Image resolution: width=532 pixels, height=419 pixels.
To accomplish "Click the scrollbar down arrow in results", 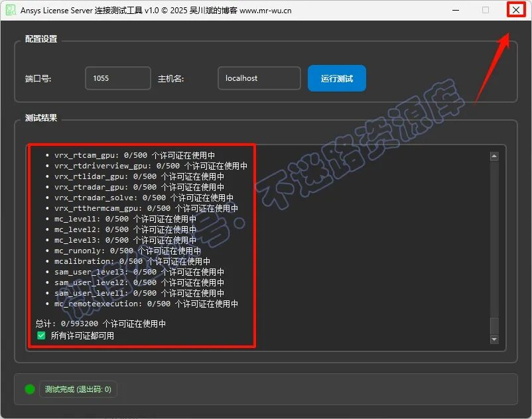I will tap(494, 339).
